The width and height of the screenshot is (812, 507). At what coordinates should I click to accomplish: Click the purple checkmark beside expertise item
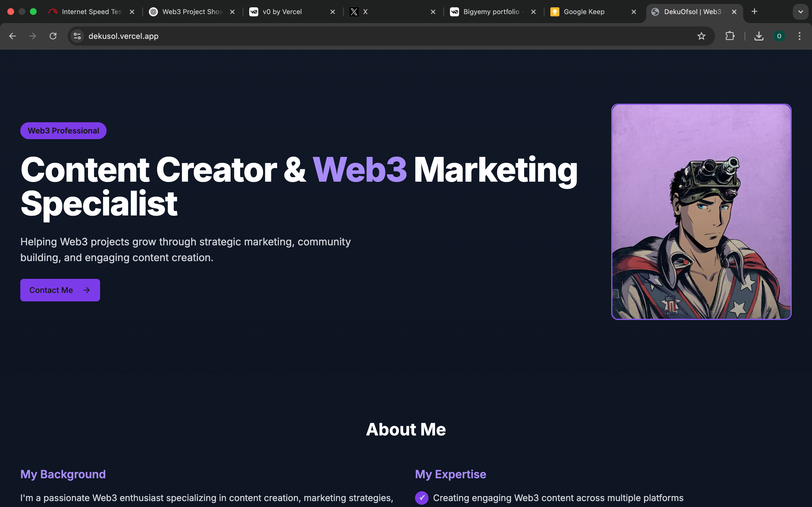(x=422, y=498)
